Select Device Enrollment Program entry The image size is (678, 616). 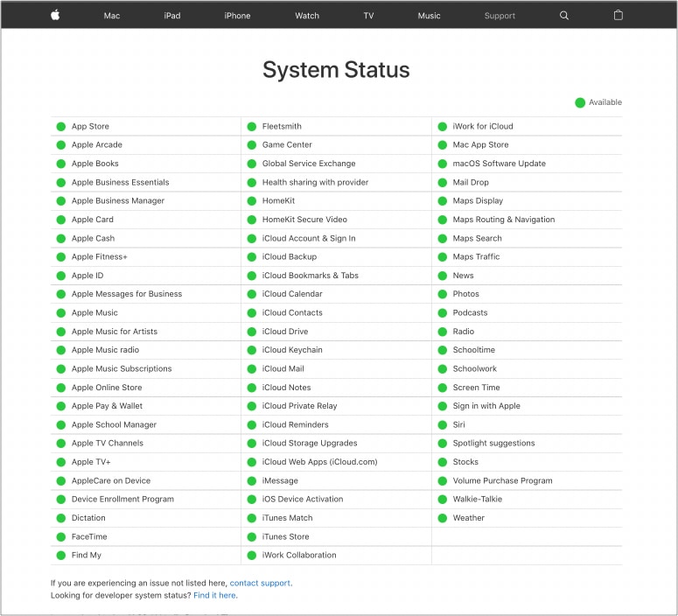click(122, 500)
